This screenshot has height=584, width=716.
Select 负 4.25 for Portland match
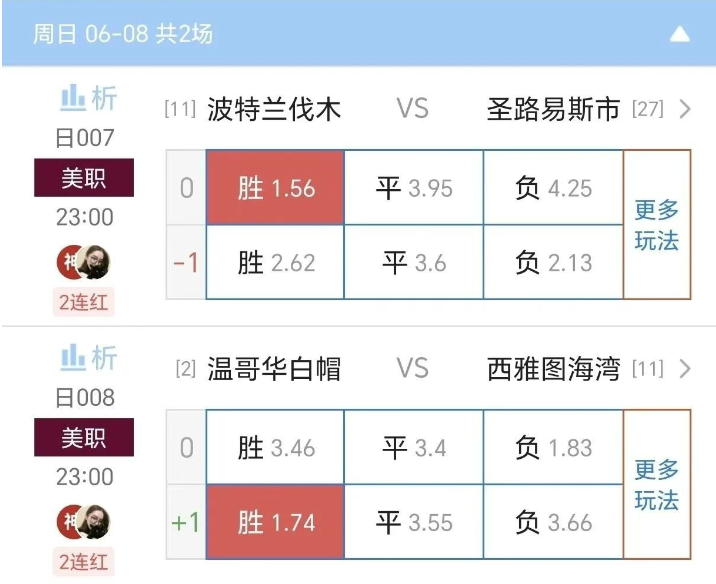tap(553, 188)
